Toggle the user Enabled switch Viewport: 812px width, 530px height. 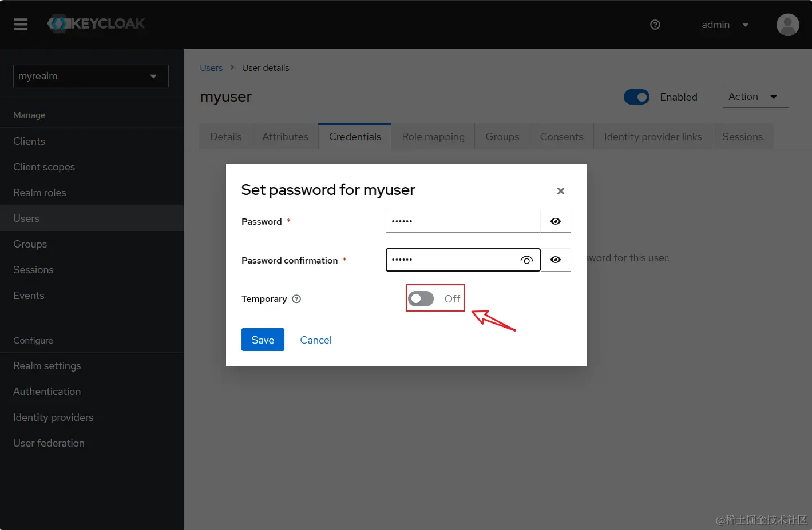[x=636, y=97]
